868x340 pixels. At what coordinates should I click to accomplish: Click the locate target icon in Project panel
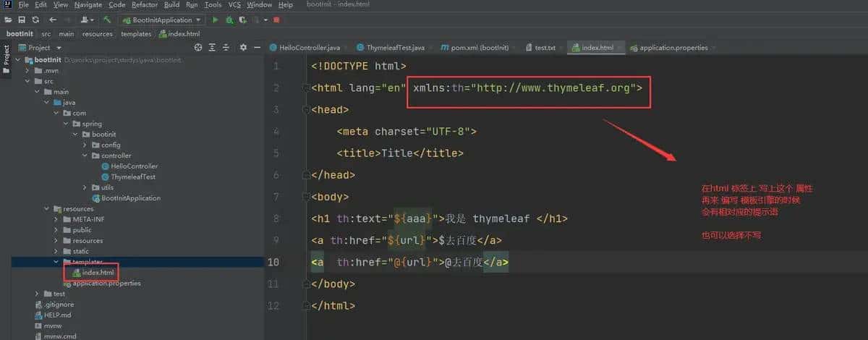coord(198,47)
